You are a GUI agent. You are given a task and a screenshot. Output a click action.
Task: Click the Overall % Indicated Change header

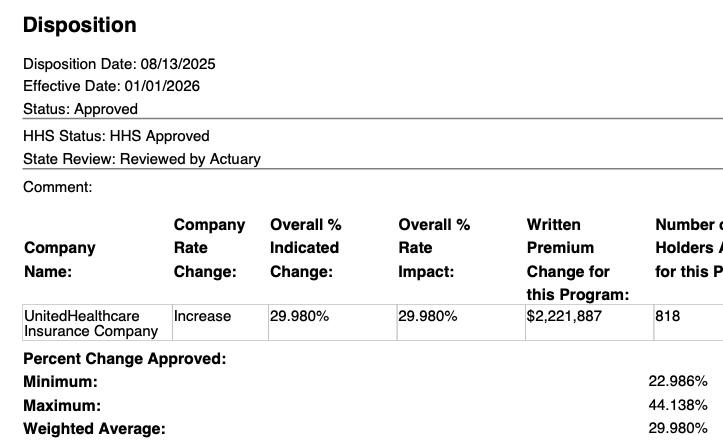306,248
